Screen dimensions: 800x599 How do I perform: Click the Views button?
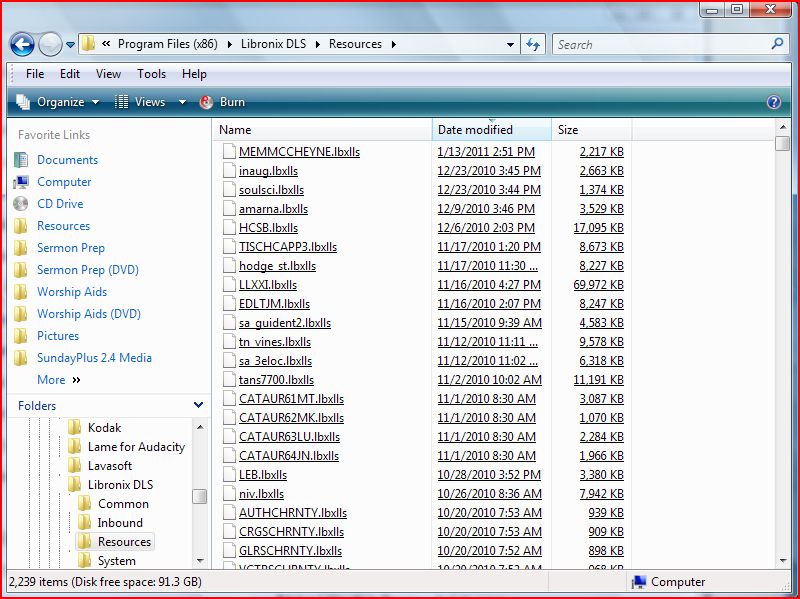(141, 102)
